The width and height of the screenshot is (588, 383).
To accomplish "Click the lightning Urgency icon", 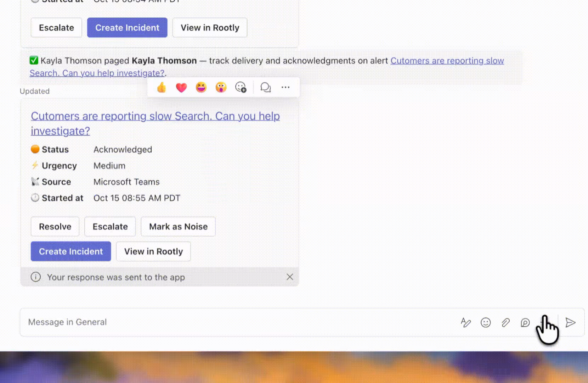I will pos(35,165).
